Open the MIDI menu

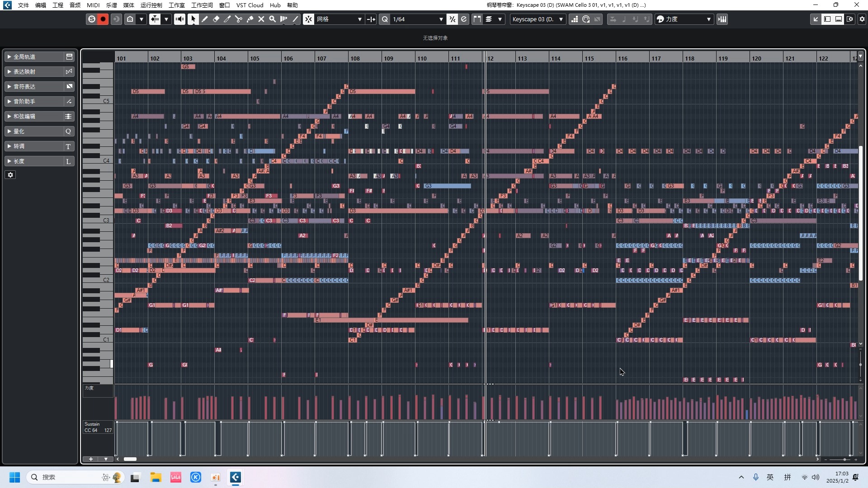[x=93, y=5]
